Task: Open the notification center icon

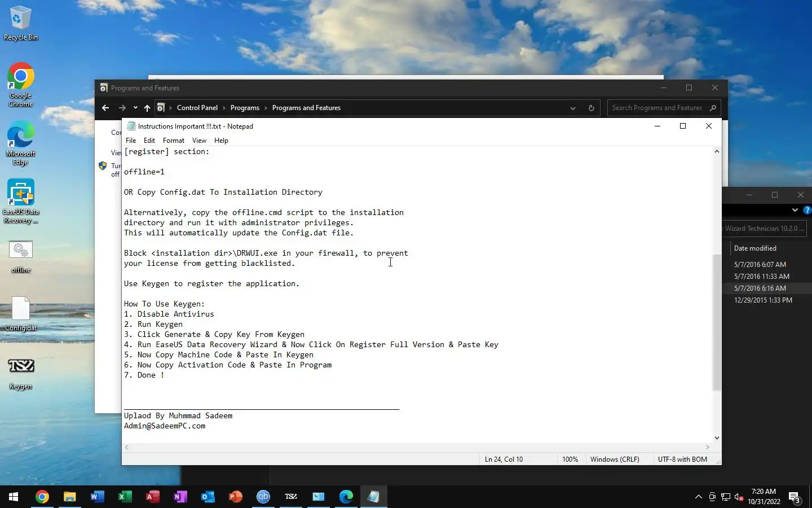Action: click(795, 497)
